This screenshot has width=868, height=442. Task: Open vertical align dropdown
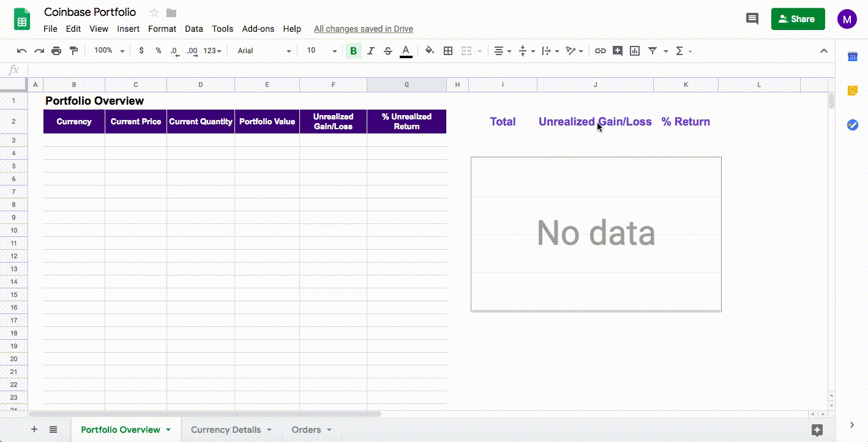(526, 51)
